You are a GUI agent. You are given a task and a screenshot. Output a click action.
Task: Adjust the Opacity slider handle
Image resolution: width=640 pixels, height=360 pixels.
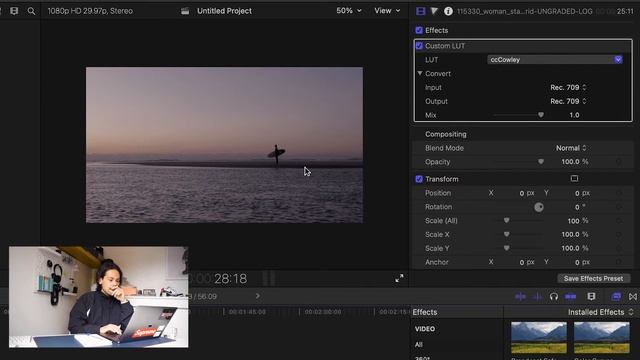coord(541,162)
